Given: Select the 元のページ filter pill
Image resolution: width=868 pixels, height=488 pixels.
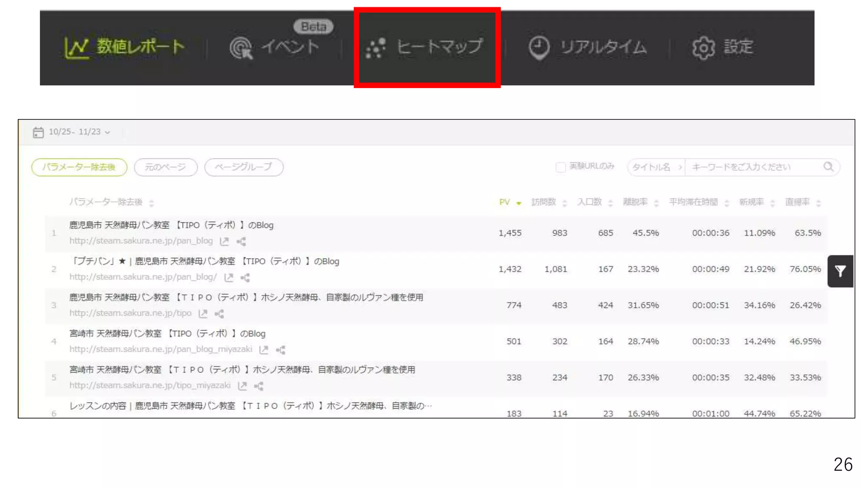Looking at the screenshot, I should point(166,167).
